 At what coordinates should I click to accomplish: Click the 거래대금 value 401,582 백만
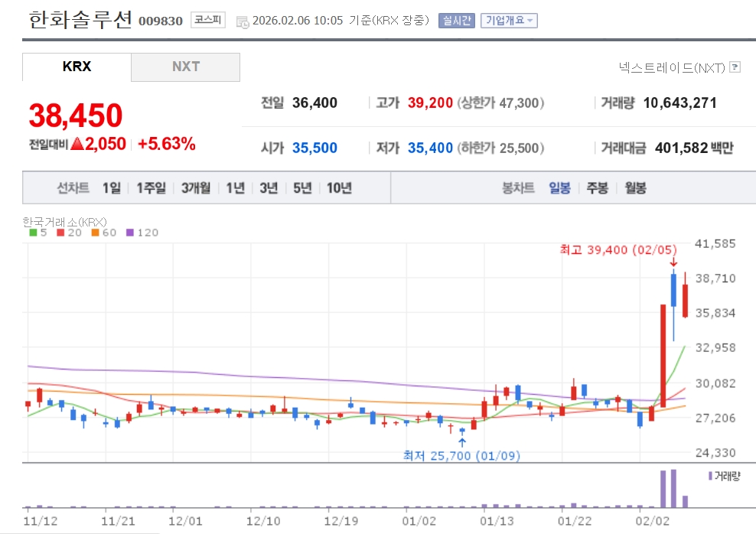pos(694,148)
